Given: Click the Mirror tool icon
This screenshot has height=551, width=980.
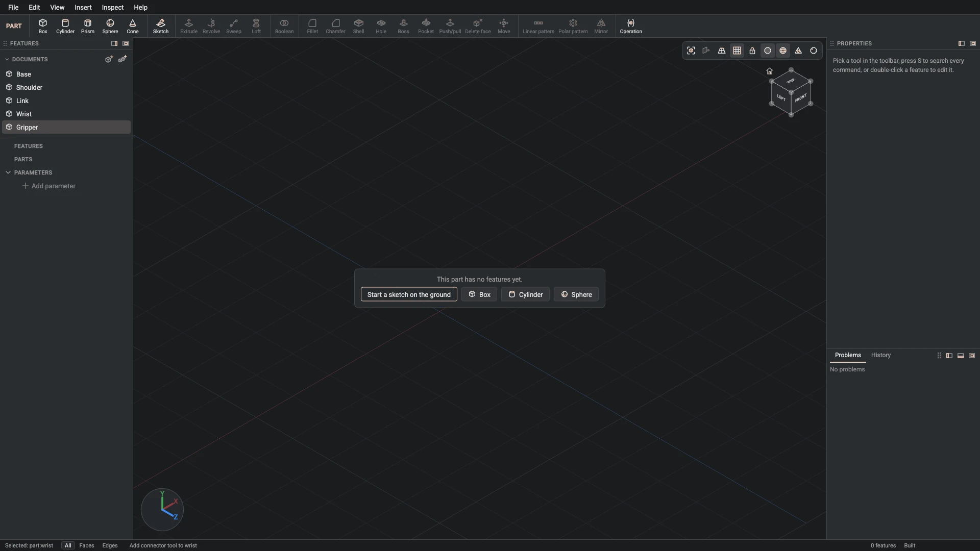Looking at the screenshot, I should tap(601, 26).
